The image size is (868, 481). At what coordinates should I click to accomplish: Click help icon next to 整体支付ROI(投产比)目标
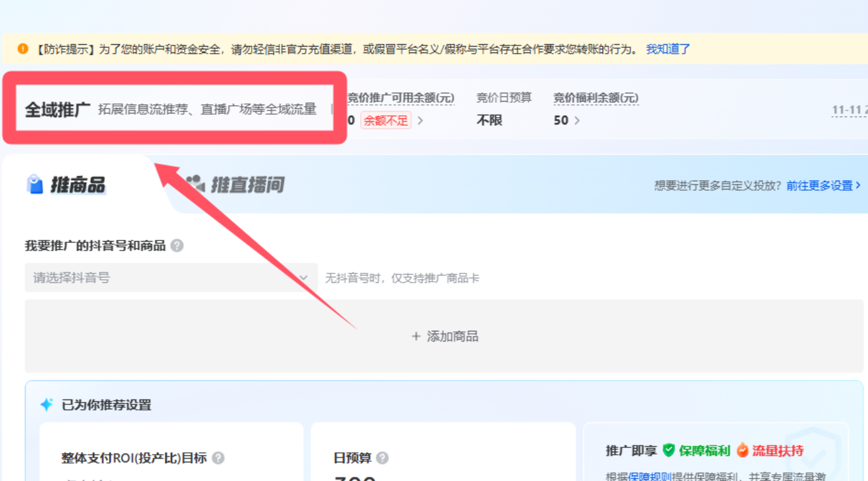point(218,458)
